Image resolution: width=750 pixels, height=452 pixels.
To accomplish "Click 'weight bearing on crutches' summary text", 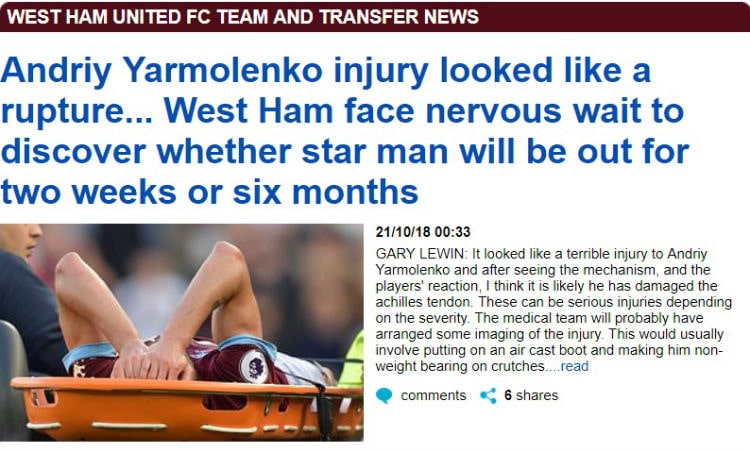I will click(x=460, y=366).
